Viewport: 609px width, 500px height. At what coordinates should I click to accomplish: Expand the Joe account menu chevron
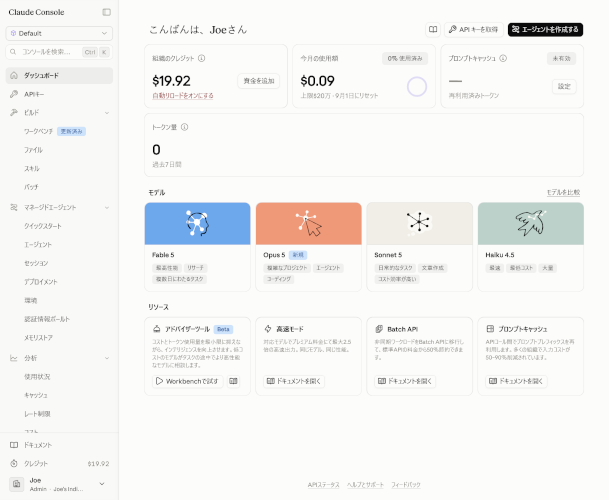(102, 484)
